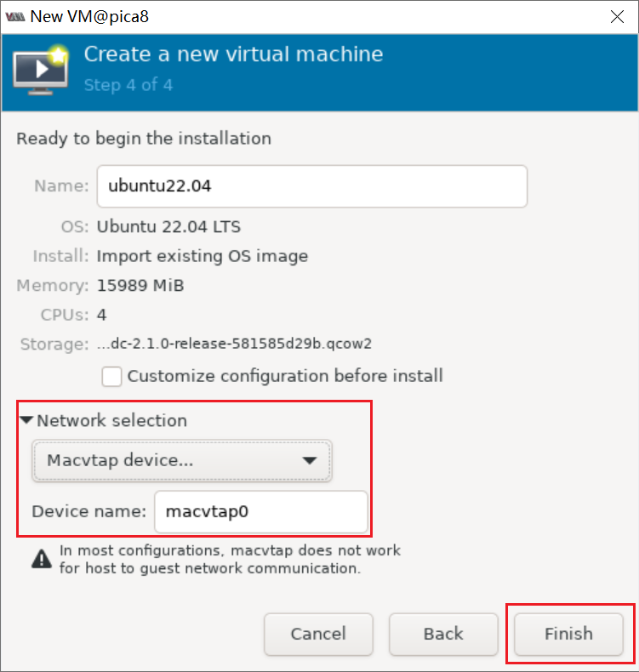Image resolution: width=639 pixels, height=672 pixels.
Task: Focus the Device name field macvtap0
Action: (260, 512)
